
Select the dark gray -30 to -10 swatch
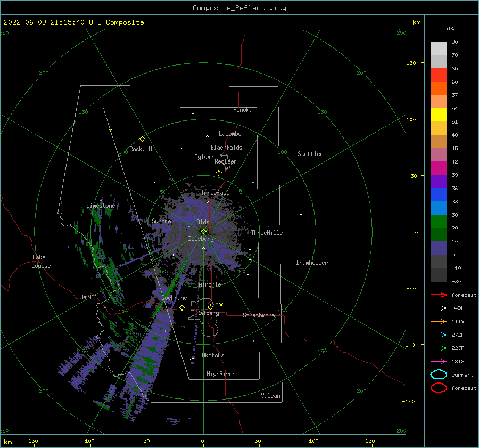[439, 275]
